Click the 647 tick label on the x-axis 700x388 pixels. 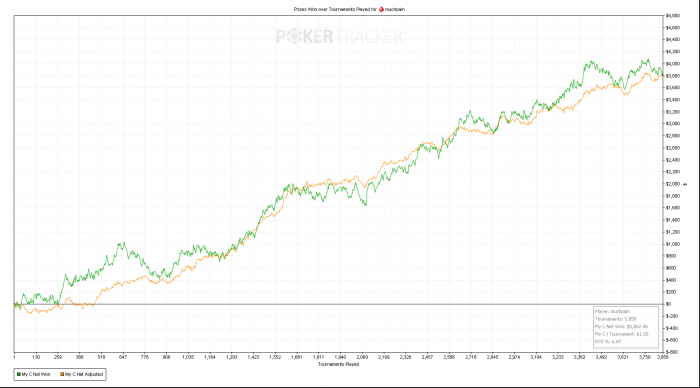coord(123,357)
